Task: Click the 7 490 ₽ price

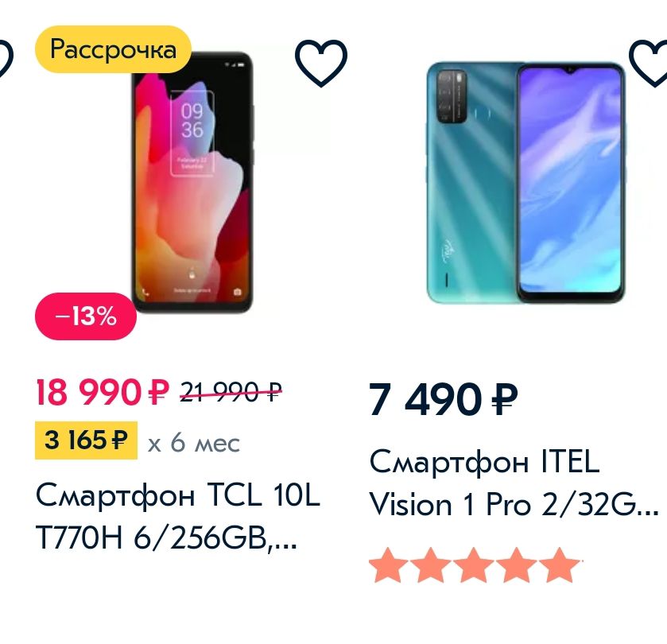Action: (x=444, y=399)
